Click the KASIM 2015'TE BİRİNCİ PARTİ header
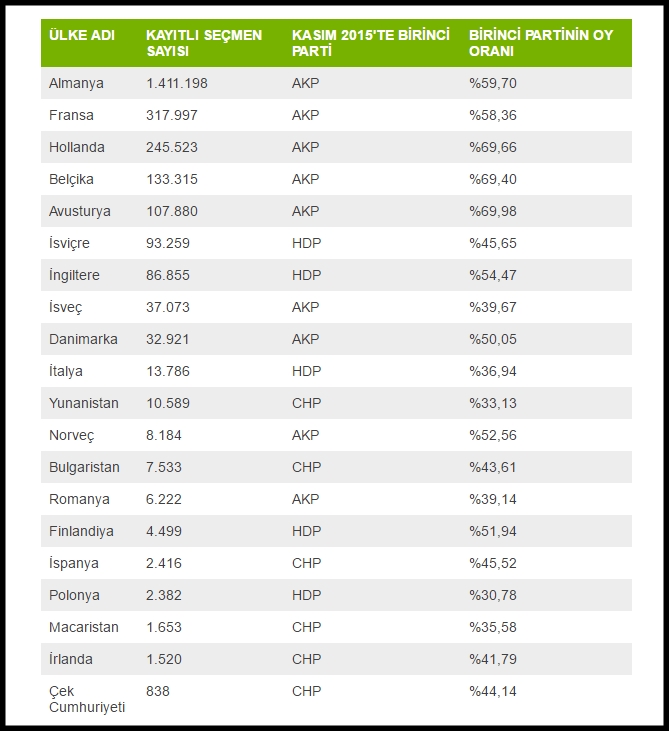Image resolution: width=669 pixels, height=731 pixels. (x=370, y=43)
